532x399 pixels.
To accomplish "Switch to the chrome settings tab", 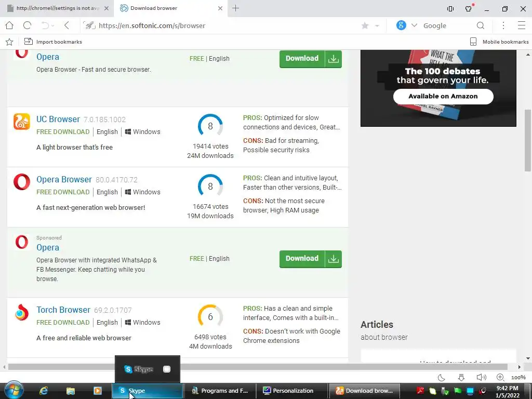I will point(58,8).
